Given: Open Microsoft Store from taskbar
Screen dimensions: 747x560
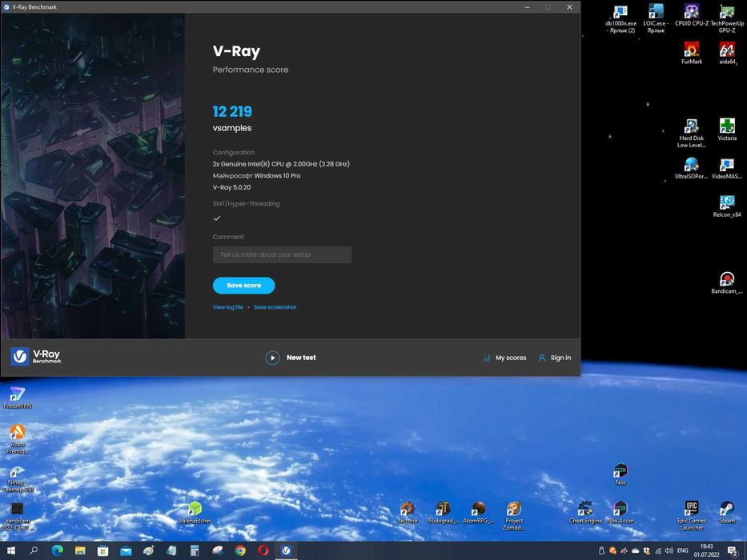Looking at the screenshot, I should coord(103,551).
